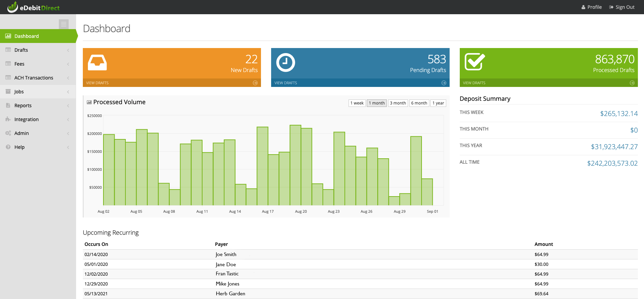This screenshot has width=644, height=299.
Task: Expand the Admin sidebar submenu chevron
Action: pyautogui.click(x=68, y=133)
